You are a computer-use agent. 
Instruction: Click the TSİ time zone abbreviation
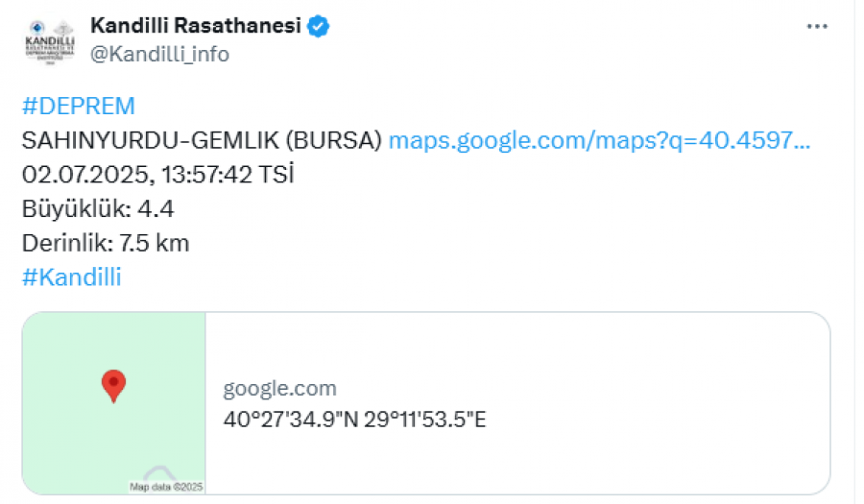(x=276, y=175)
